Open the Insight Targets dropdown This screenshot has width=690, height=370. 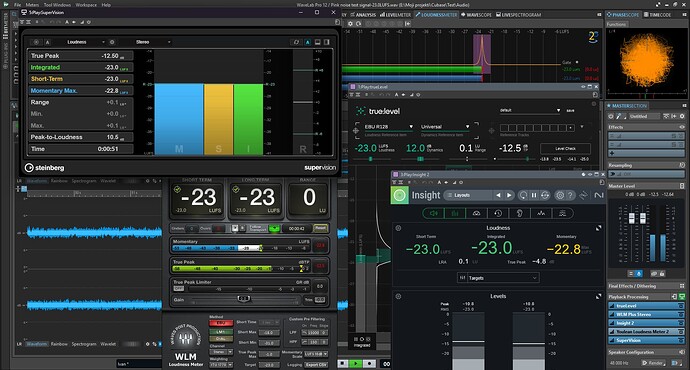(498, 278)
